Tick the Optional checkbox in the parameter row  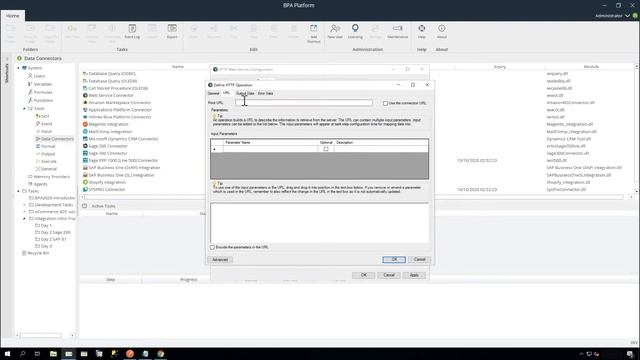(326, 149)
